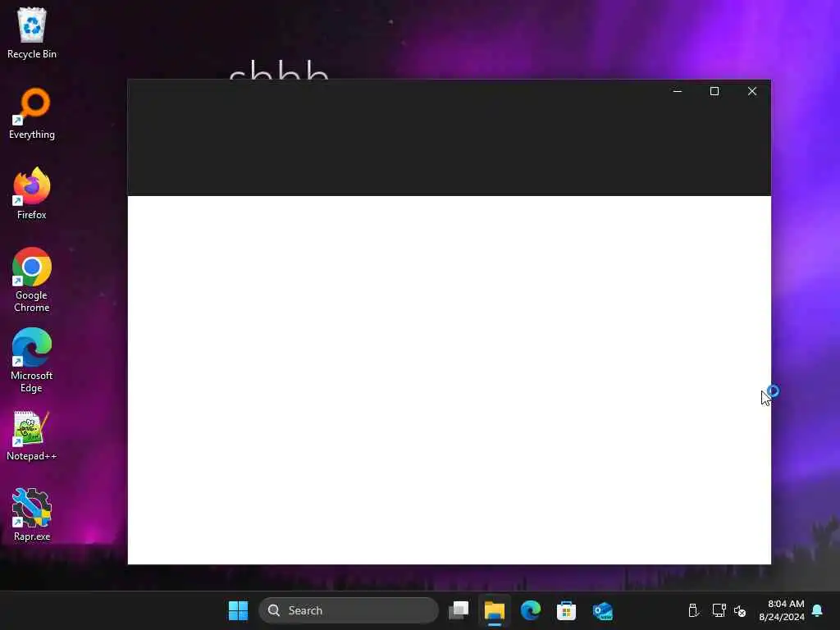Screen dimensions: 840x630
Task: Open File Explorer from the taskbar
Action: click(495, 610)
